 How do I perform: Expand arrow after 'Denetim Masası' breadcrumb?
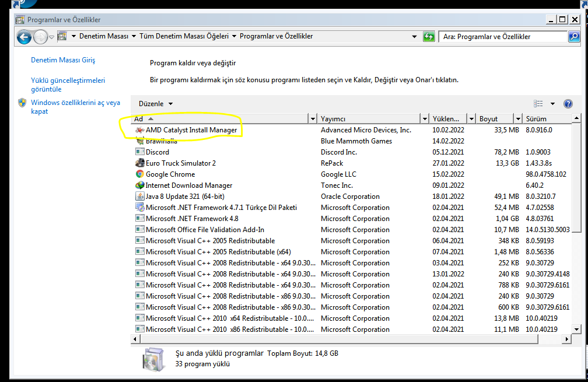click(x=134, y=36)
